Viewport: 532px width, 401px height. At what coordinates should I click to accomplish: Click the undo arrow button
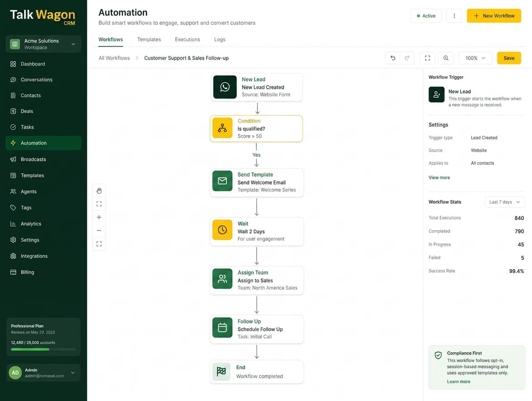coord(393,58)
